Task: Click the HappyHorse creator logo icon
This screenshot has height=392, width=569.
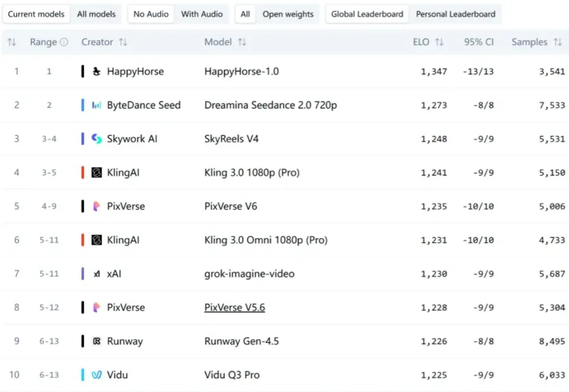Action: pyautogui.click(x=96, y=72)
